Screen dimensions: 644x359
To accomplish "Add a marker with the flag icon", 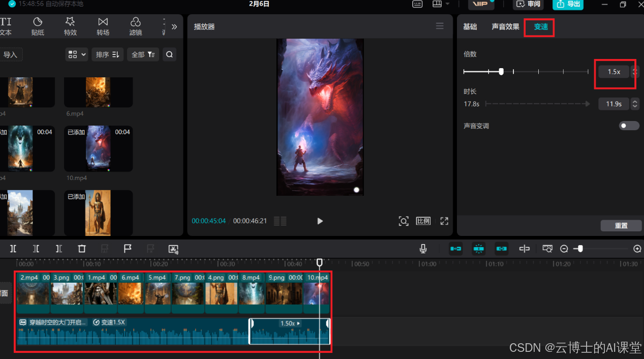I will (x=128, y=249).
